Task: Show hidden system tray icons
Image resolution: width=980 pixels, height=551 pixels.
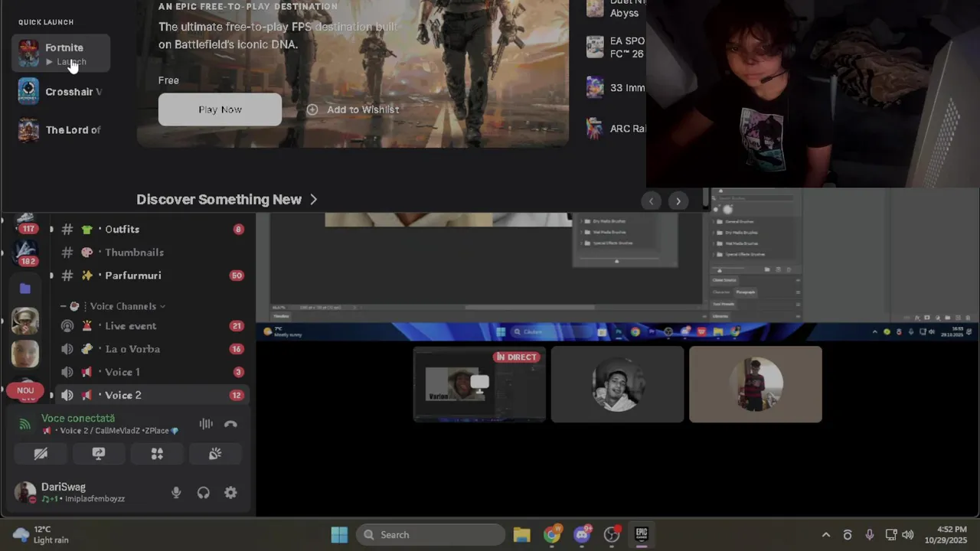Action: (x=825, y=535)
